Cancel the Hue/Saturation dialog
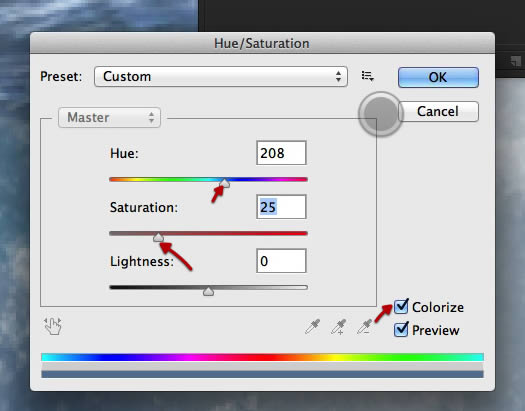The image size is (525, 411). coord(438,111)
